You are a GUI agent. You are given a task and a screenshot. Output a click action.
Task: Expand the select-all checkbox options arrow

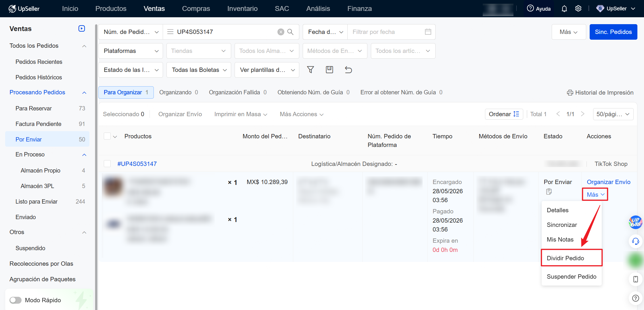[x=115, y=137]
